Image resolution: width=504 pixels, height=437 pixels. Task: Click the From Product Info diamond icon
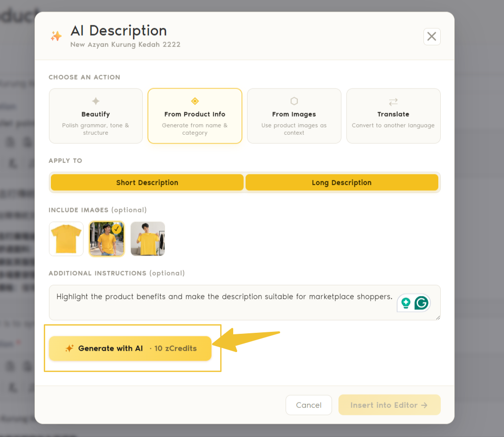click(x=195, y=101)
